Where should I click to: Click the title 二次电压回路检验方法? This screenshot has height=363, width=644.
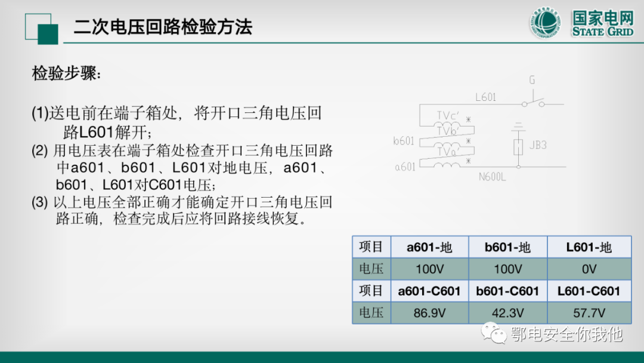click(163, 27)
